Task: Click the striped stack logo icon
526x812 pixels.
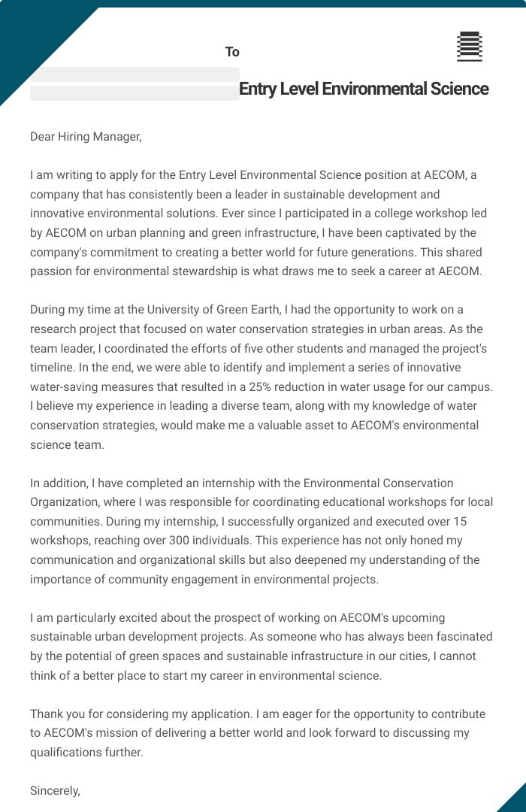Action: [x=470, y=47]
